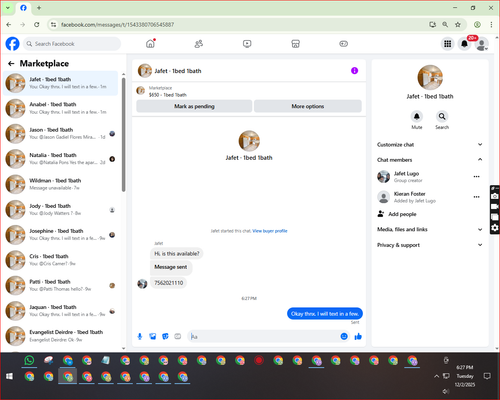Click the Facebook logo
Screen dimensions: 500x400
click(x=13, y=44)
